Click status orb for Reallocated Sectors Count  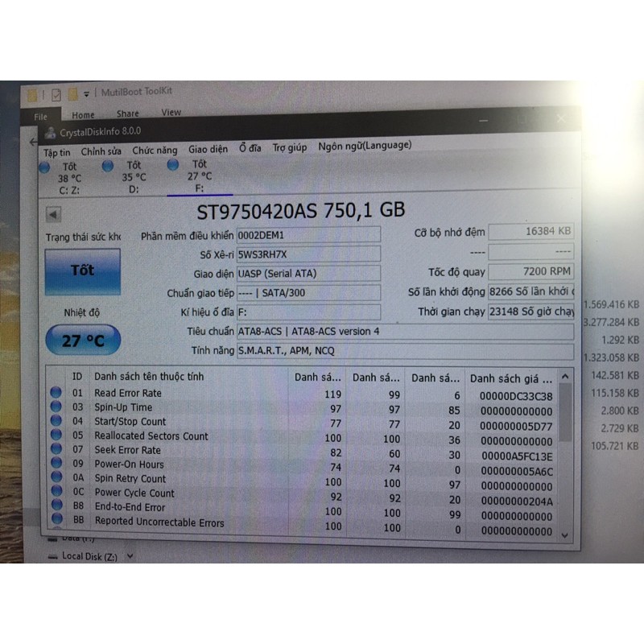click(x=56, y=435)
